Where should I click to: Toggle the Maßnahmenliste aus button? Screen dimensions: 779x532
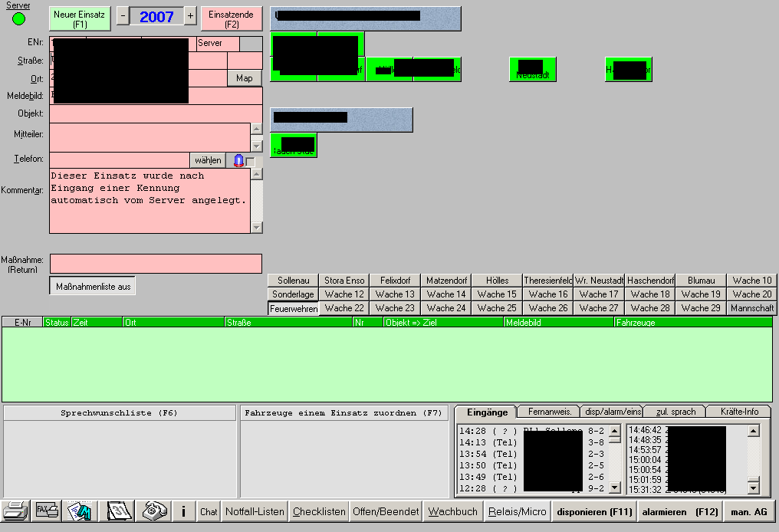coord(93,286)
